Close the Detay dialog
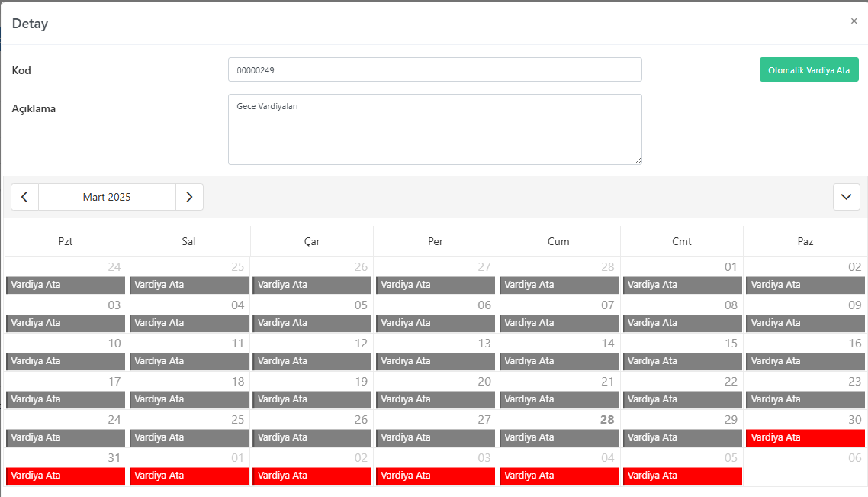 click(854, 21)
